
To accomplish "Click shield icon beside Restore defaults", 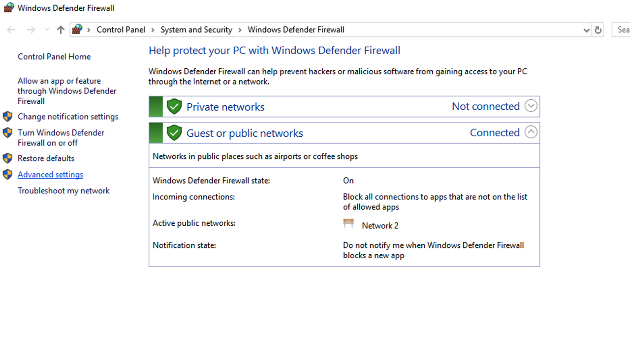I will 7,158.
